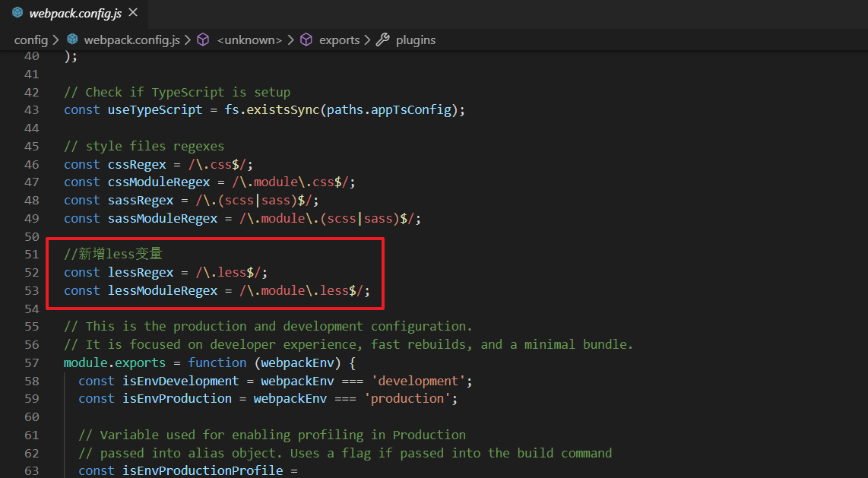Select the webpack.config.js editor tab
Screen dimensions: 868x478
point(74,13)
